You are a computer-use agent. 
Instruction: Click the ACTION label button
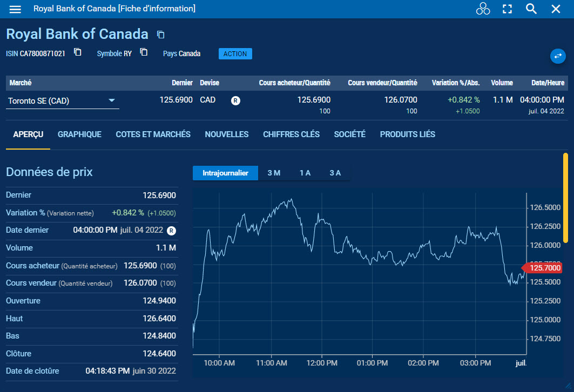235,54
